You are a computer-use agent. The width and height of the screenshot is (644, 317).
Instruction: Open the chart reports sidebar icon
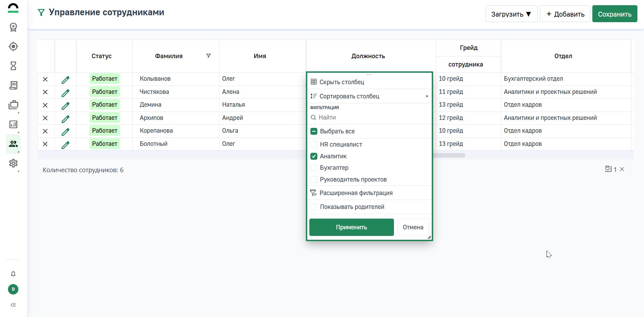13,124
